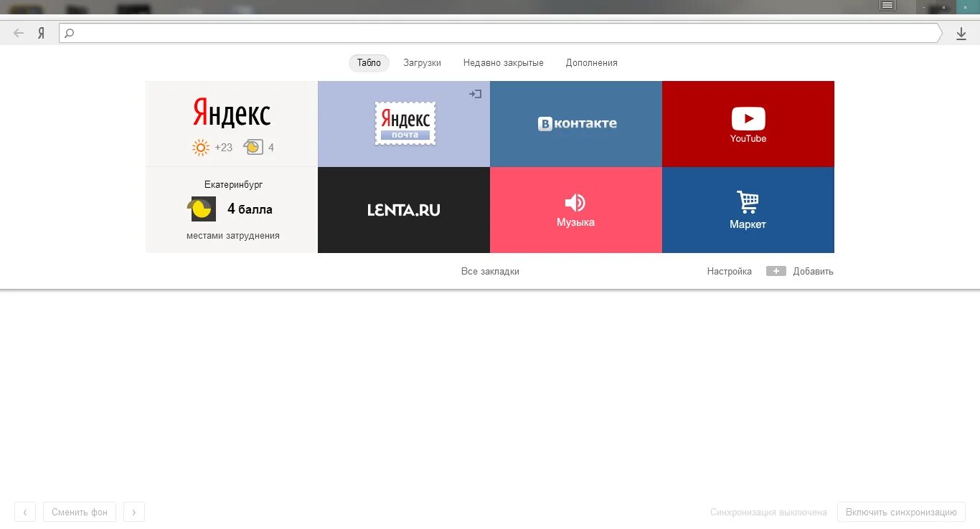Open the ВКонтакте tile
980x529 pixels.
click(x=576, y=124)
